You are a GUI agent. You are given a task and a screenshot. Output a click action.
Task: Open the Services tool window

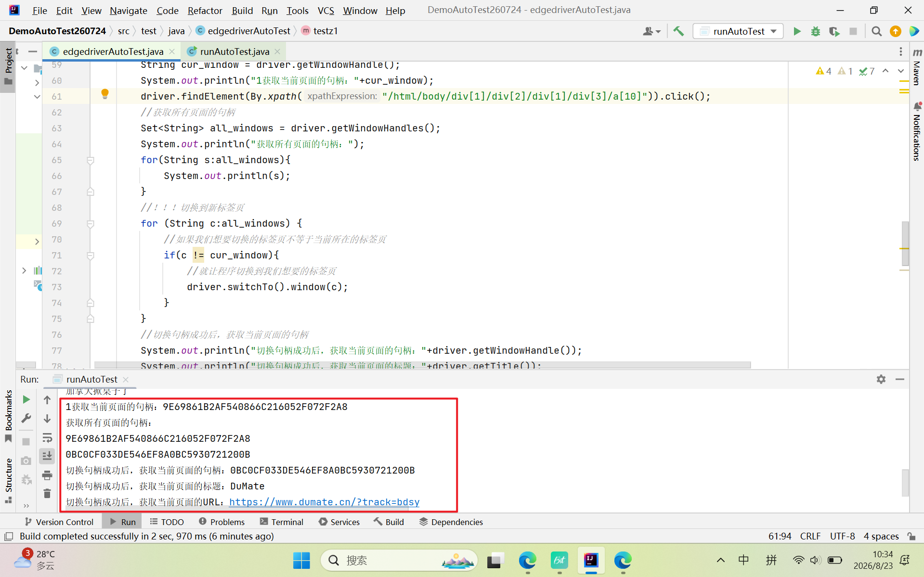coord(339,522)
